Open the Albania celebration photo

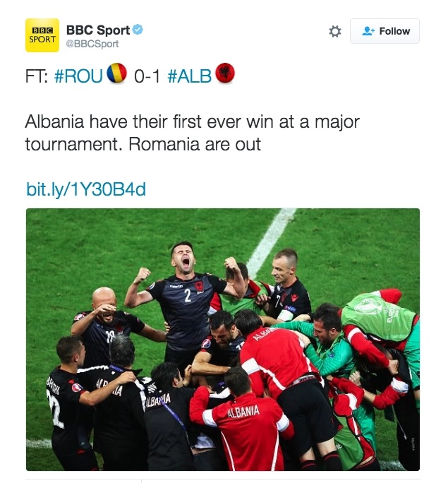click(x=223, y=340)
